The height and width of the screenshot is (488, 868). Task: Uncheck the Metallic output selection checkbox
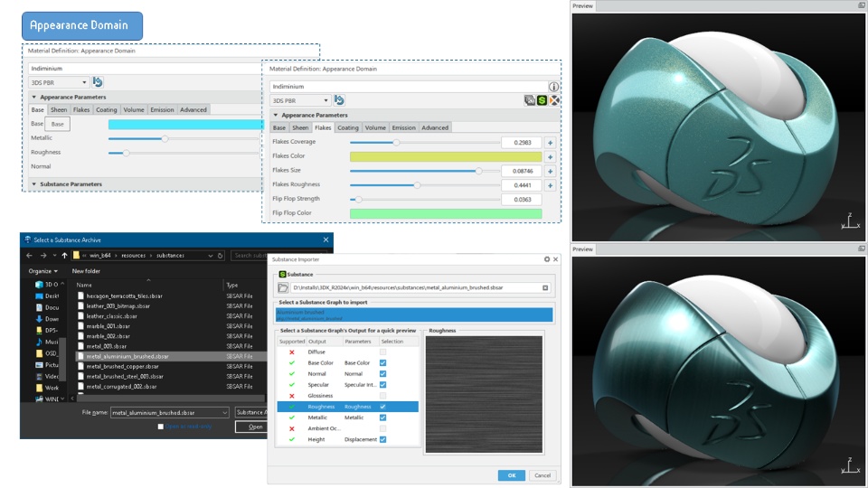pos(382,418)
